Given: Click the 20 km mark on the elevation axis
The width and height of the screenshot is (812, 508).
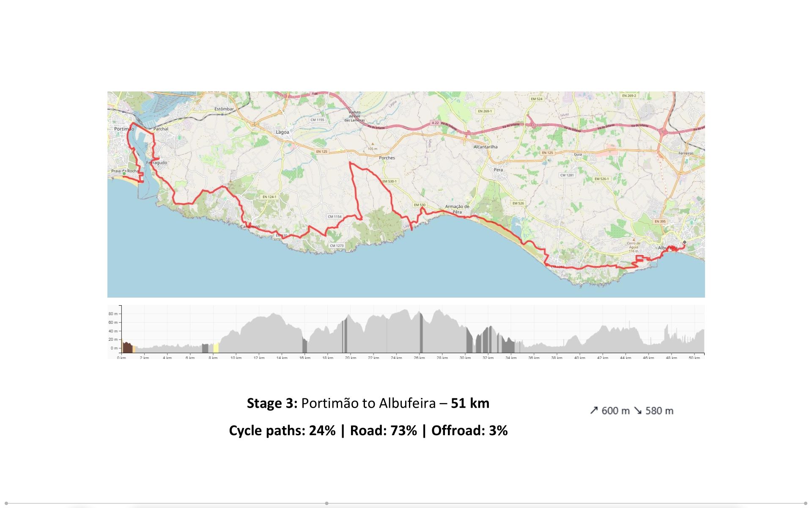Looking at the screenshot, I should [350, 358].
